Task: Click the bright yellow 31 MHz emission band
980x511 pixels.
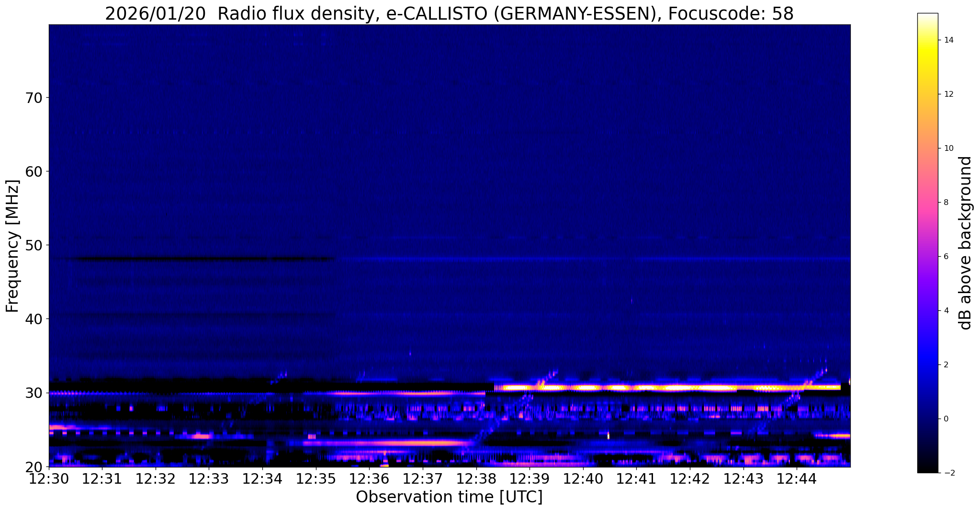Action: [x=667, y=388]
